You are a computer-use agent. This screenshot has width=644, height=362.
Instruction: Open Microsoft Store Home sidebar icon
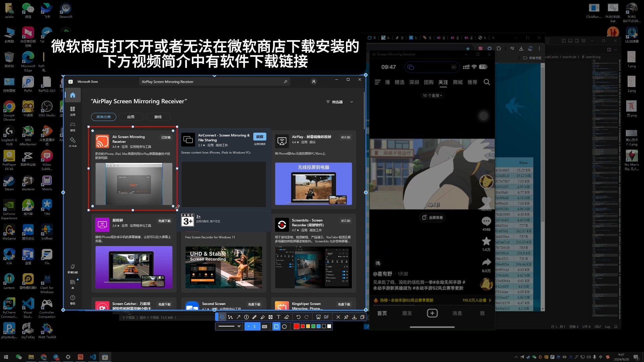tap(72, 95)
